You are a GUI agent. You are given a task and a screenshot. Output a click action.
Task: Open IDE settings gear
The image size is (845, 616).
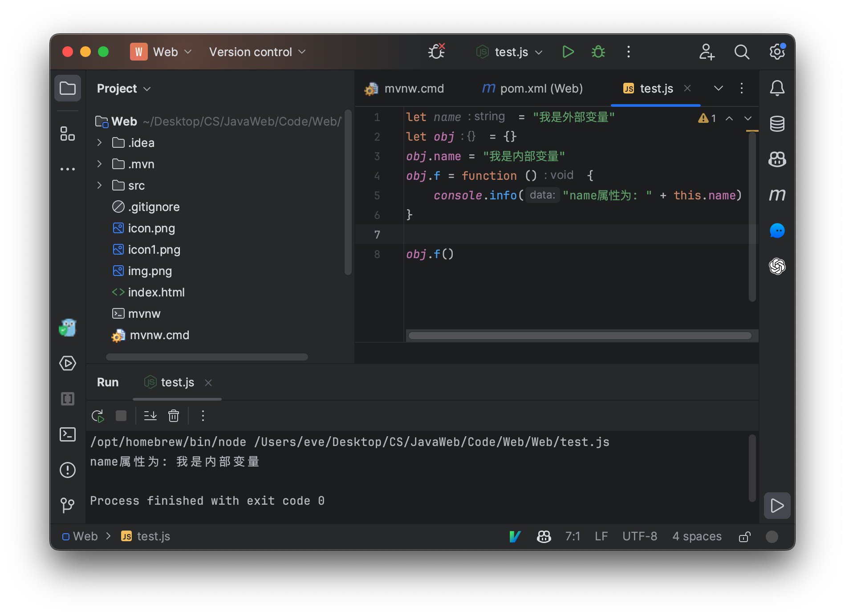tap(777, 52)
